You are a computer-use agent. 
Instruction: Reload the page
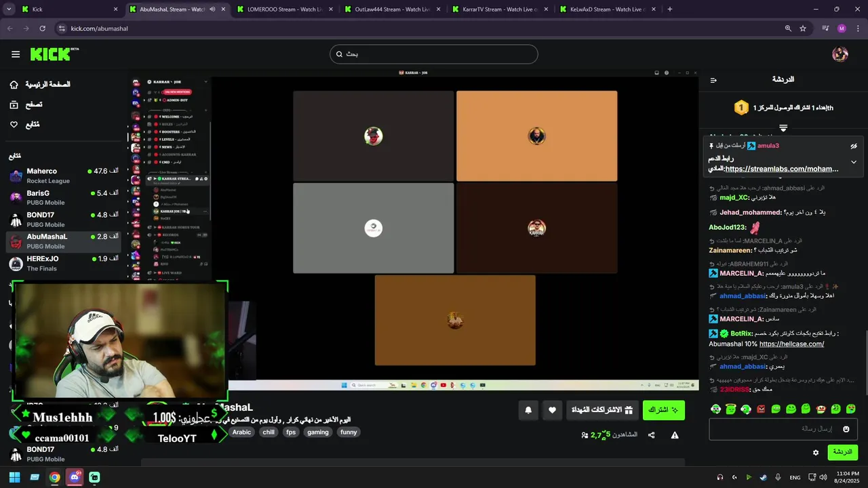click(x=43, y=28)
